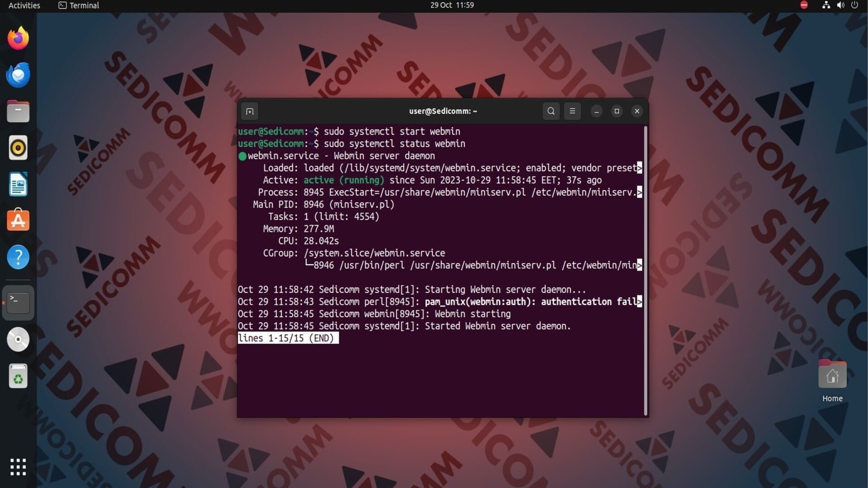Click 'webmin.service - Webmin server daemon' line
This screenshot has height=488, width=868.
[x=341, y=156]
